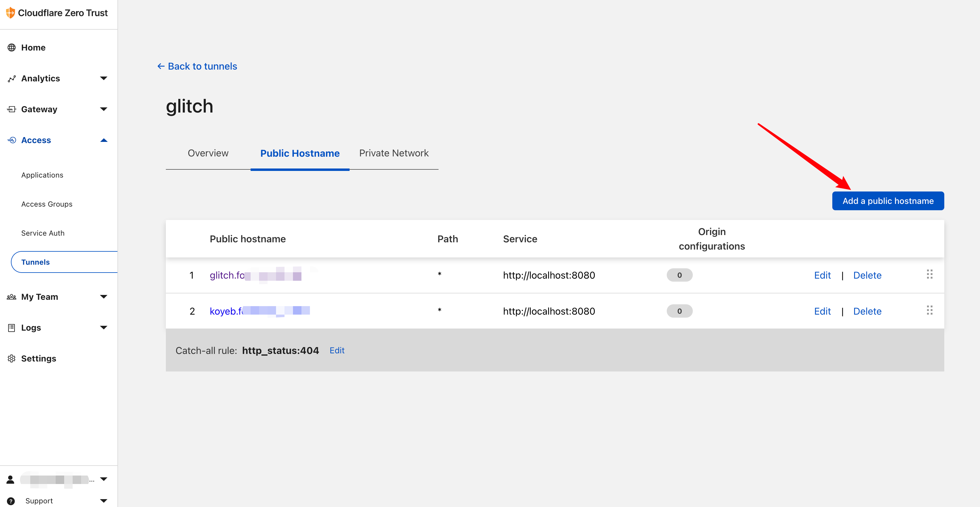The width and height of the screenshot is (980, 507).
Task: Expand the Logs menu arrow
Action: pos(104,328)
